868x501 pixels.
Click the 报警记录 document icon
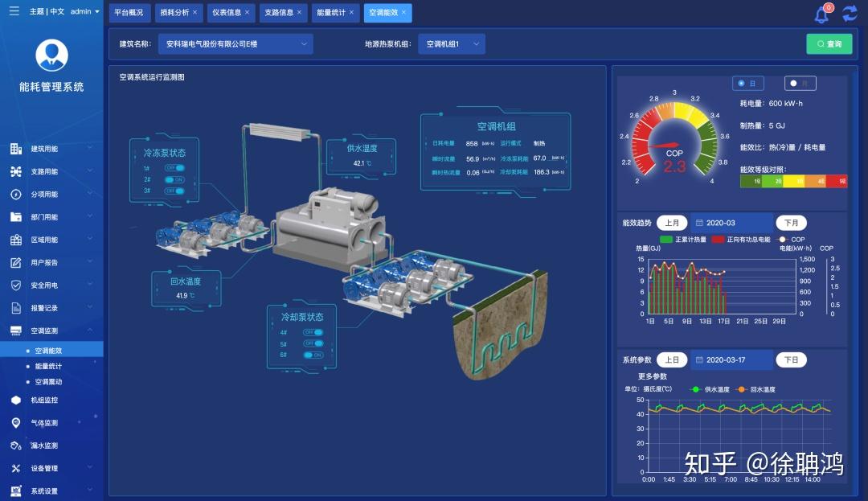coord(16,308)
